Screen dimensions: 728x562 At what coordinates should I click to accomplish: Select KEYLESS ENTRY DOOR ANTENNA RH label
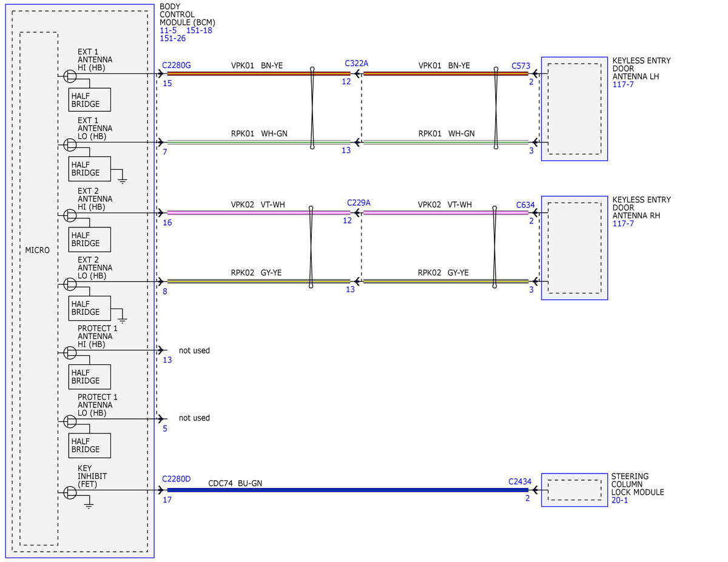641,208
